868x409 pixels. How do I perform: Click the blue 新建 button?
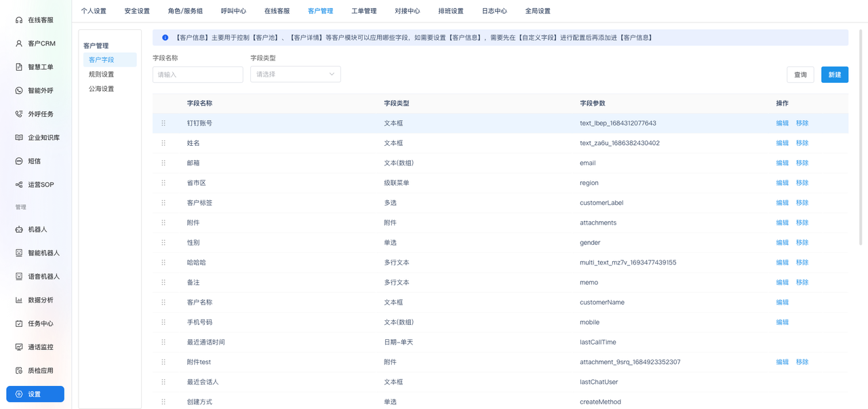click(x=835, y=75)
